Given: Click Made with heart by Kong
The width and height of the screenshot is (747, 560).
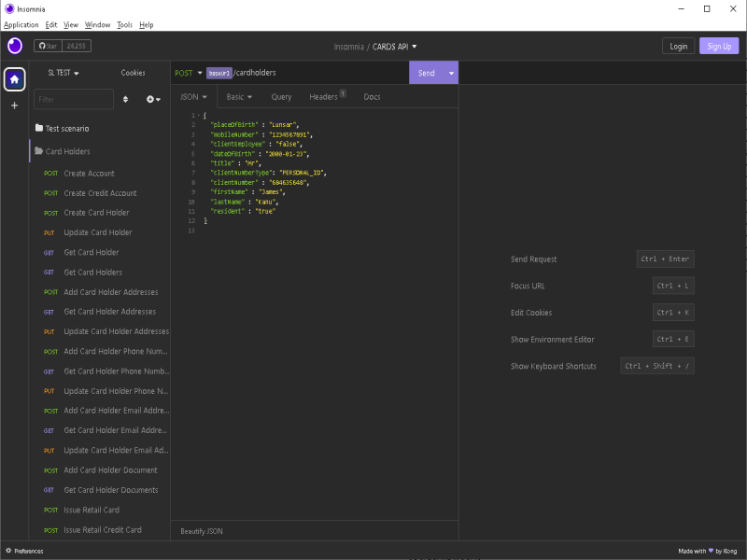Looking at the screenshot, I should (708, 551).
